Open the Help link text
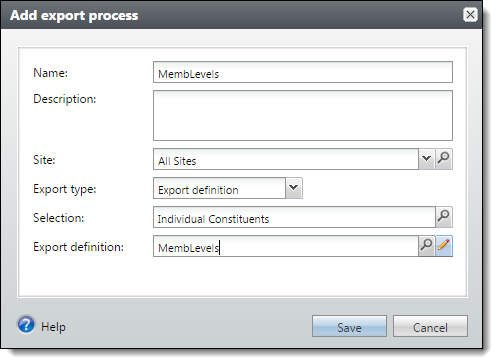This screenshot has height=364, width=498. (53, 327)
